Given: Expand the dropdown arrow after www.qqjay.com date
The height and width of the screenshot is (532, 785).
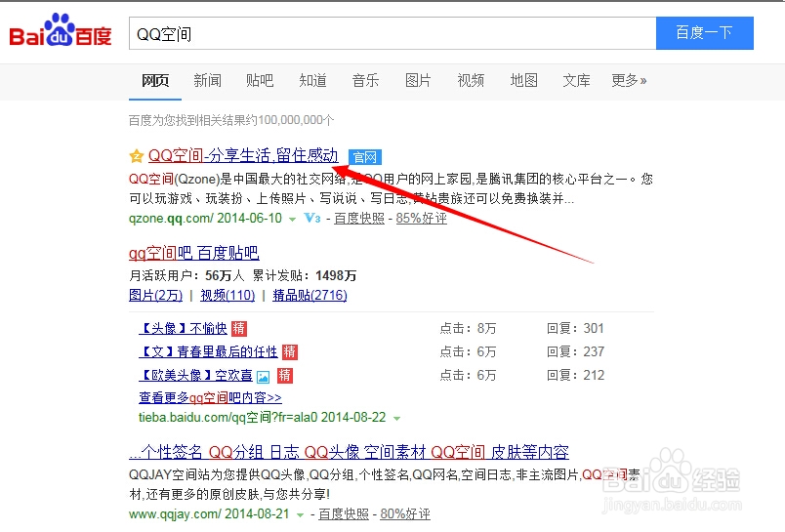Looking at the screenshot, I should pos(301,515).
